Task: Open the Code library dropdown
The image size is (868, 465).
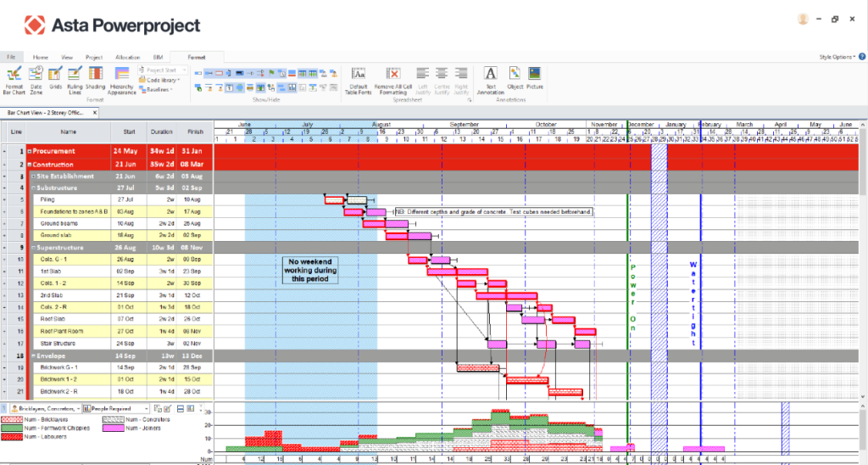Action: [159, 80]
